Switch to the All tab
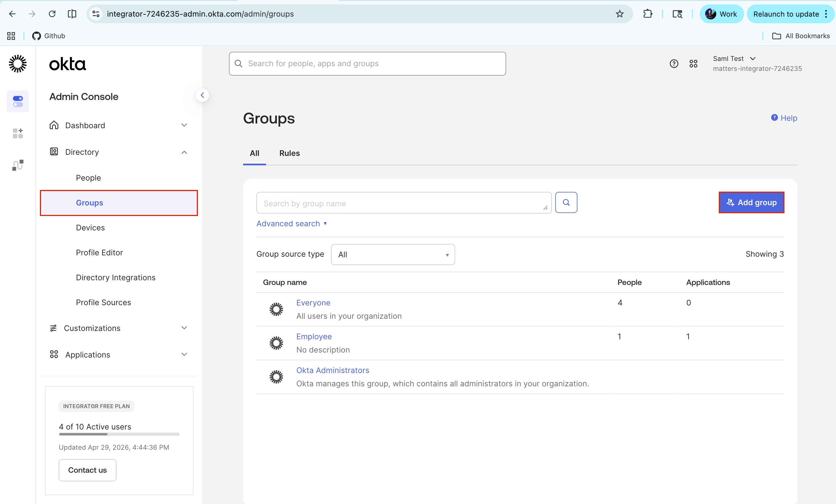Viewport: 836px width, 504px height. click(254, 153)
